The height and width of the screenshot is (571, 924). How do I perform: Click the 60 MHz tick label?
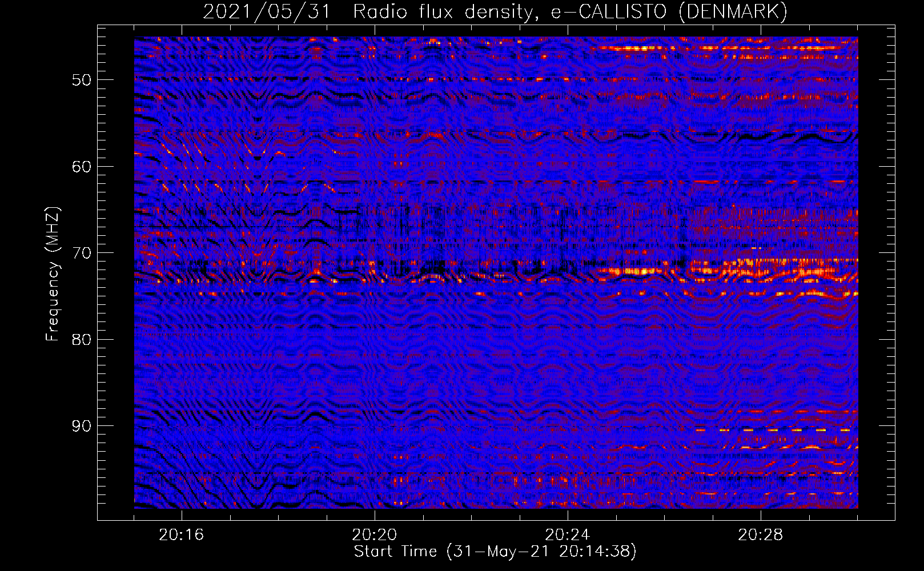pyautogui.click(x=81, y=167)
